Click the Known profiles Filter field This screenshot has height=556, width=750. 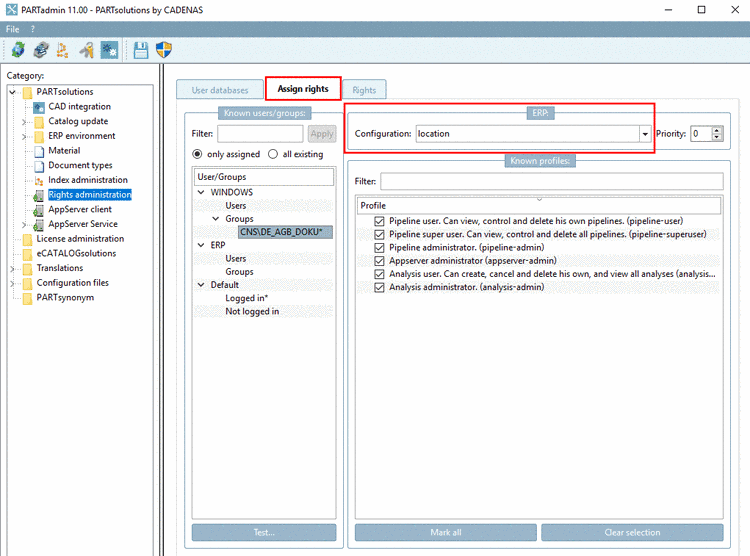click(552, 181)
